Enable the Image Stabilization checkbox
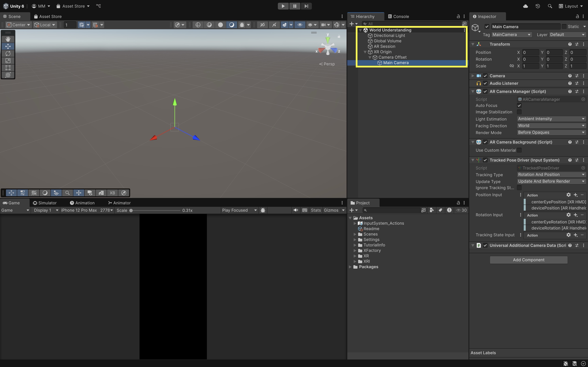 coord(519,112)
